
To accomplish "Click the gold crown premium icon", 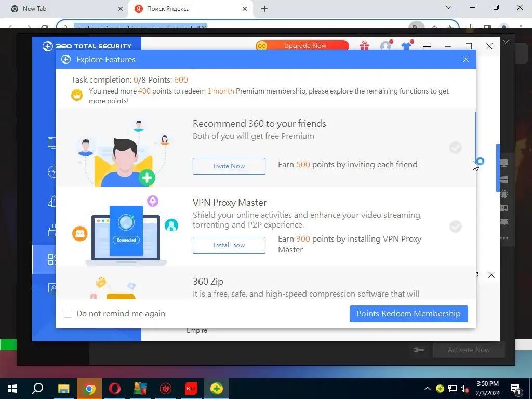I will 77,95.
